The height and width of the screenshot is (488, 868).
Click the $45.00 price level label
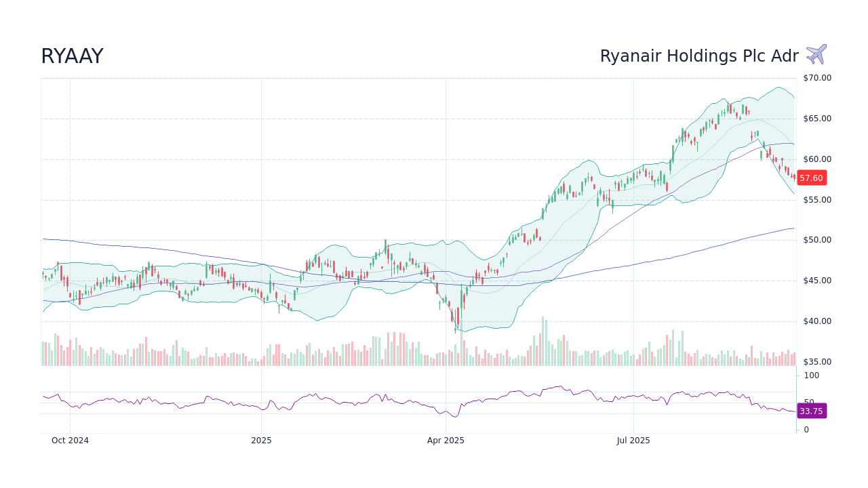tap(816, 280)
